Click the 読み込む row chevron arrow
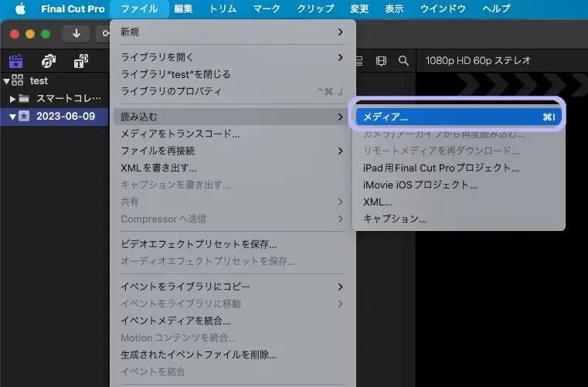Image resolution: width=588 pixels, height=387 pixels. coord(340,117)
